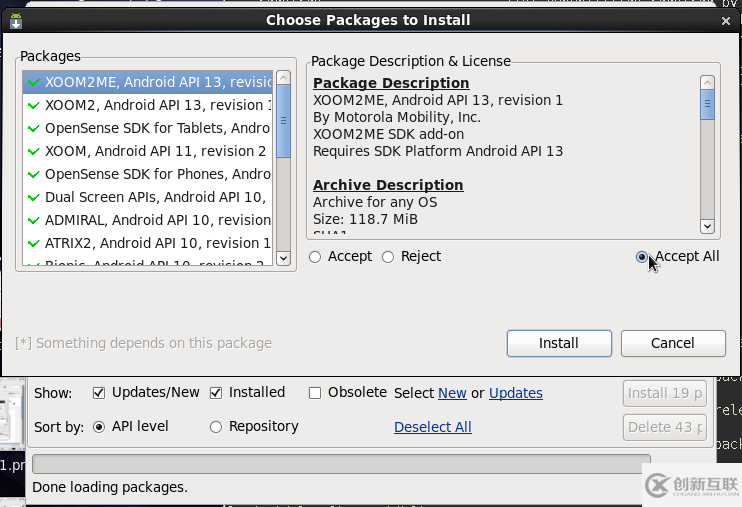Click description pane scrollbar down arrow
Screen dimensions: 742x507
click(707, 226)
